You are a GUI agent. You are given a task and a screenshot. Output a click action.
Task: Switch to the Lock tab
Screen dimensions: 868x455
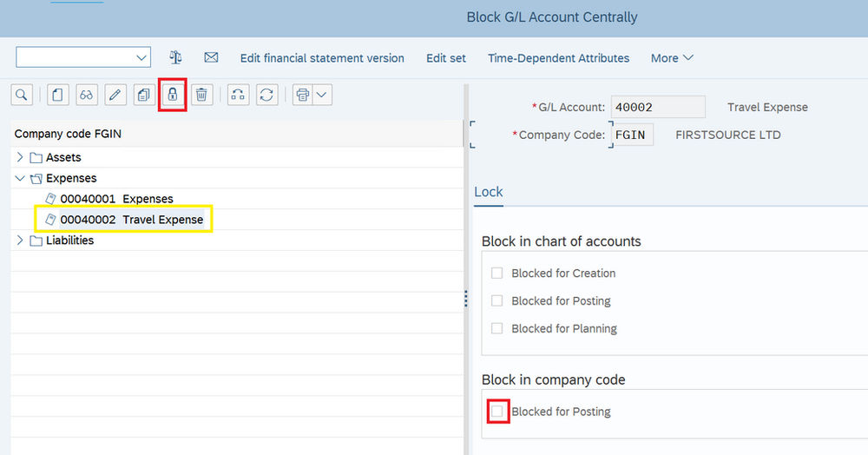coord(489,192)
